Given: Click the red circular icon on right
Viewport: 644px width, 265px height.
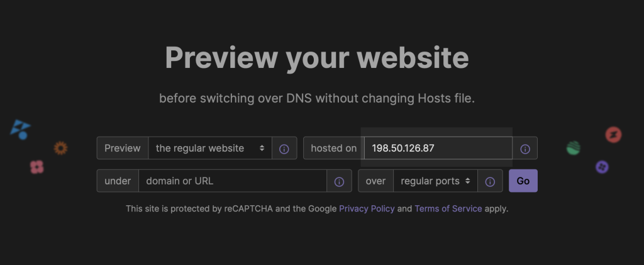Looking at the screenshot, I should coord(613,135).
